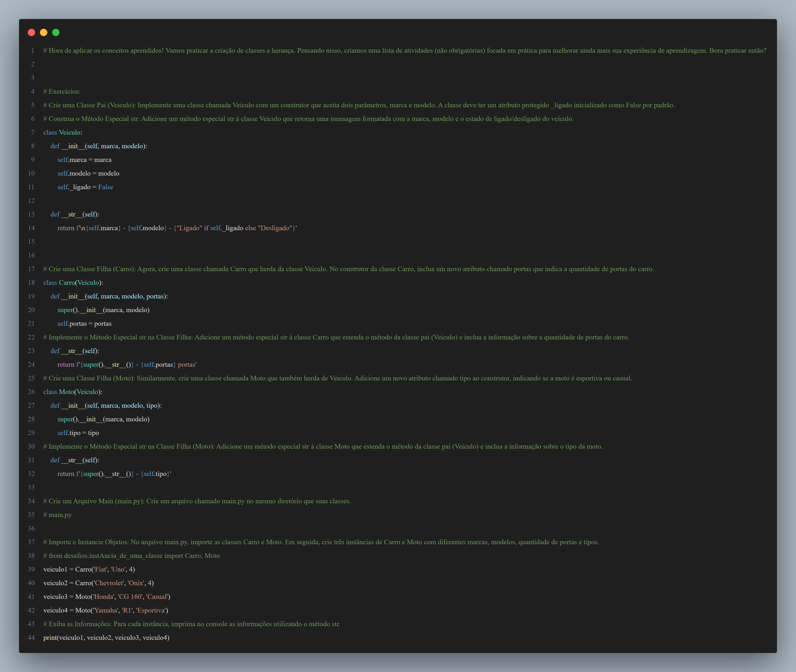
Task: Click the line 'self._ligado = False'
Action: point(85,187)
